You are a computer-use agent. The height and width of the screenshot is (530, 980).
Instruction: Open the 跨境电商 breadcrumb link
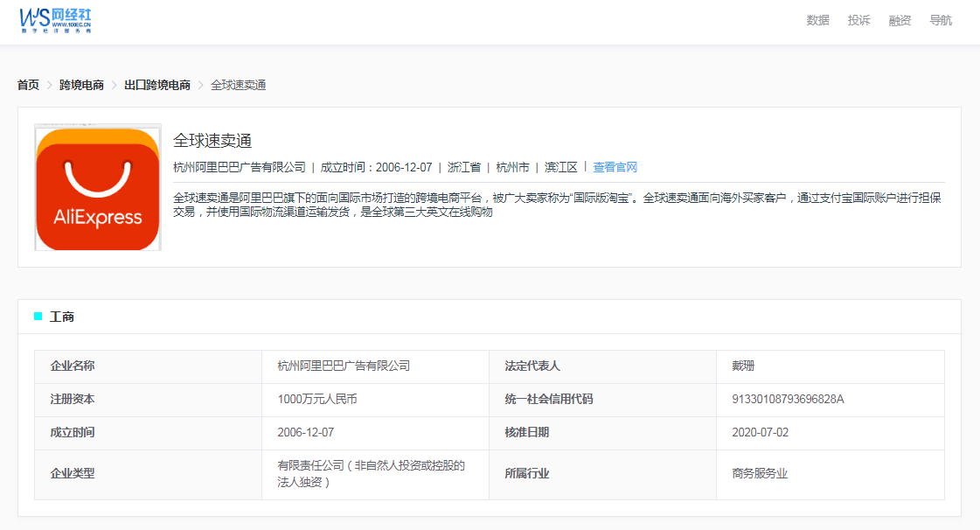tap(81, 85)
